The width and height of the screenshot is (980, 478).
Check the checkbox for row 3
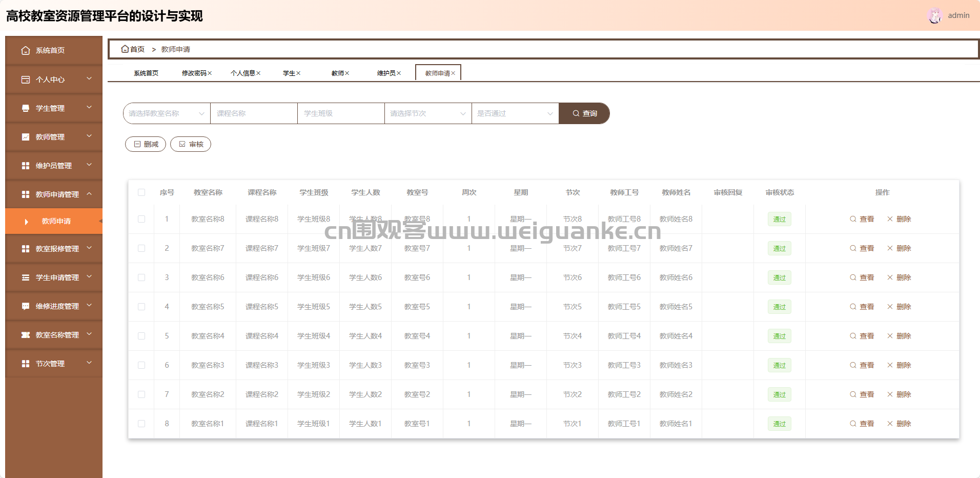tap(141, 277)
